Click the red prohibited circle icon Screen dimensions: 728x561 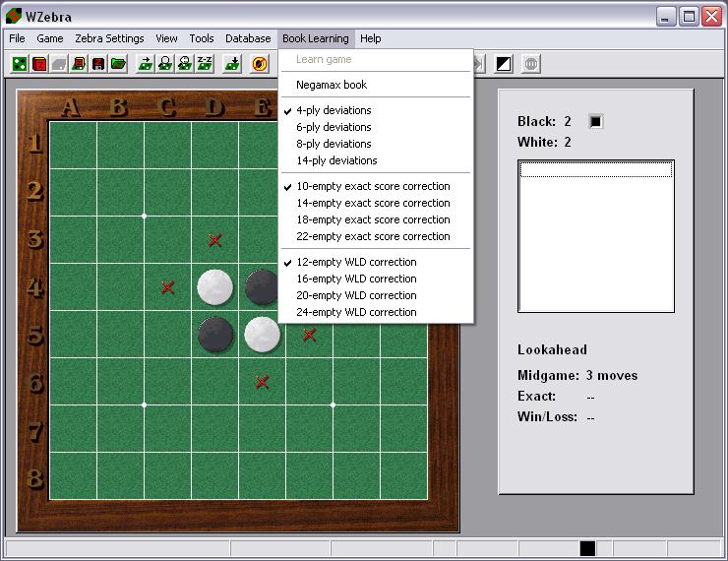click(260, 64)
